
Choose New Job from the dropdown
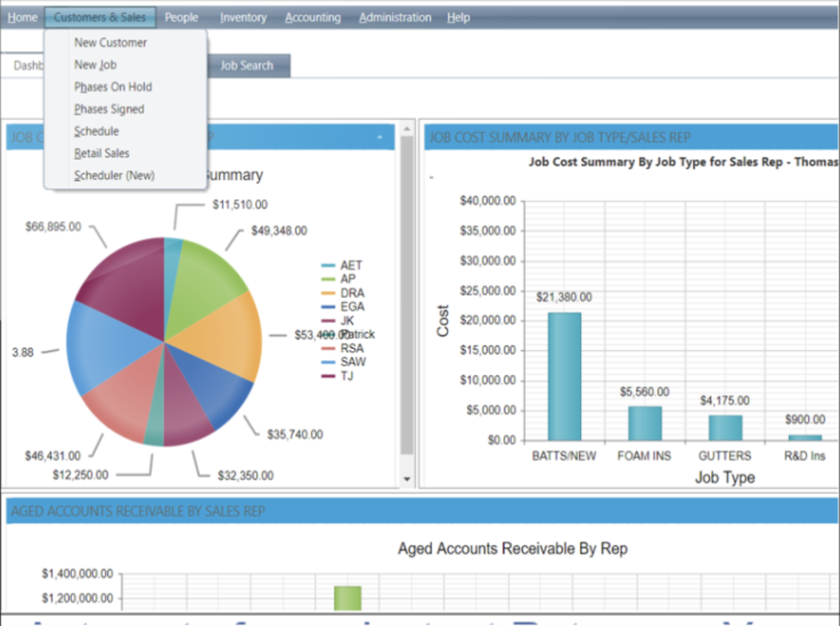click(95, 65)
